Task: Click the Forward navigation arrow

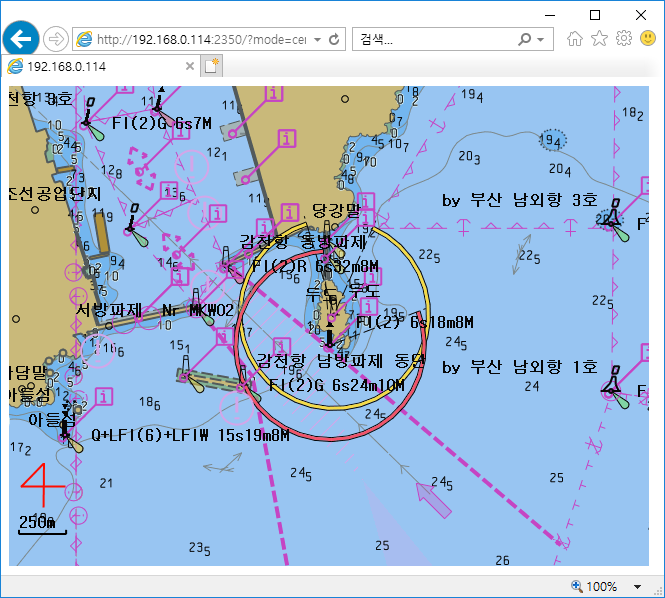Action: pyautogui.click(x=56, y=39)
